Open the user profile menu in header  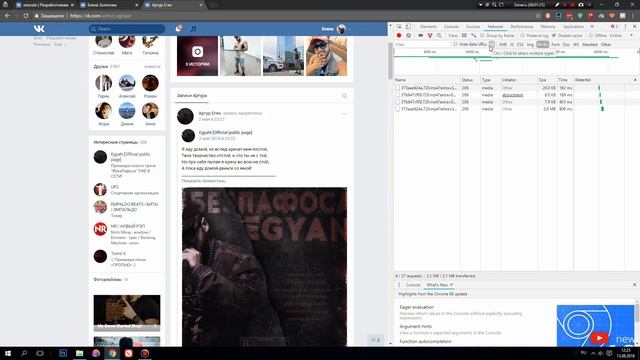coord(336,29)
